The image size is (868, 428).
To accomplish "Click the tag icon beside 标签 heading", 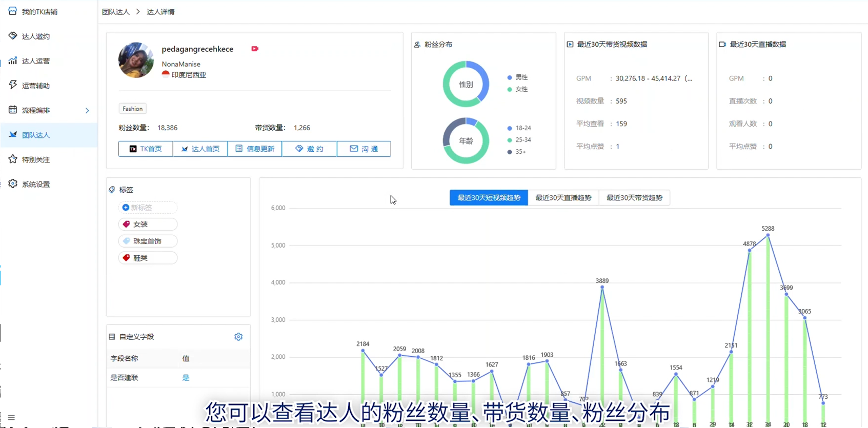I will point(112,190).
